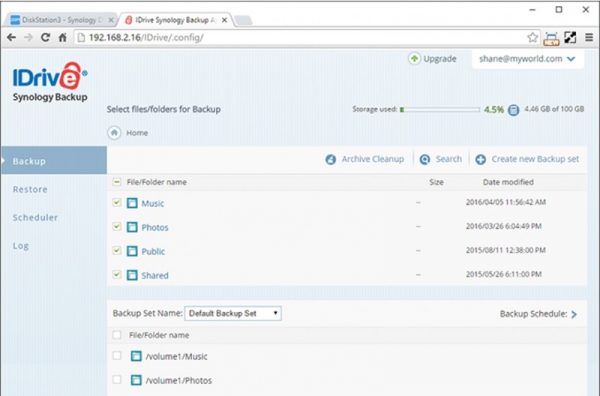Uncheck the Photos folder checkbox
Screen dimensions: 600x396
[117, 226]
